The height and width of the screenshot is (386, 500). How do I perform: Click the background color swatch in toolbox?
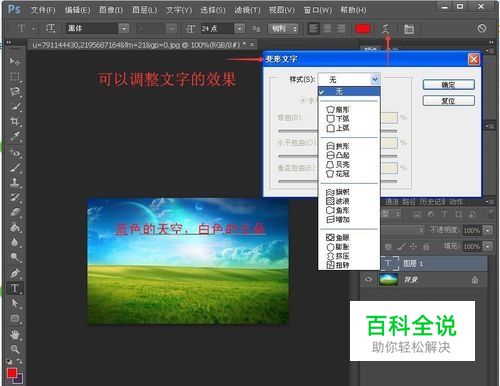pyautogui.click(x=19, y=379)
